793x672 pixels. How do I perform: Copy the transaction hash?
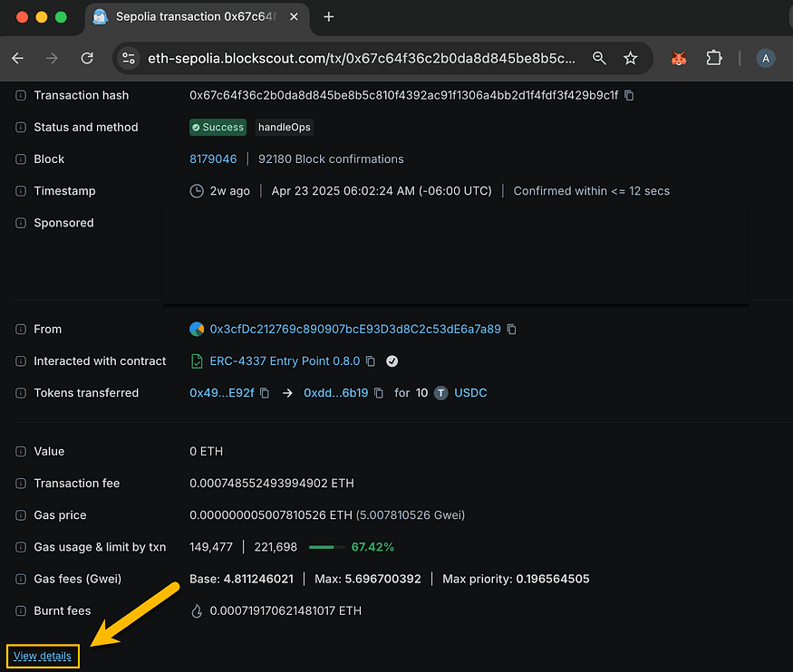(x=629, y=95)
